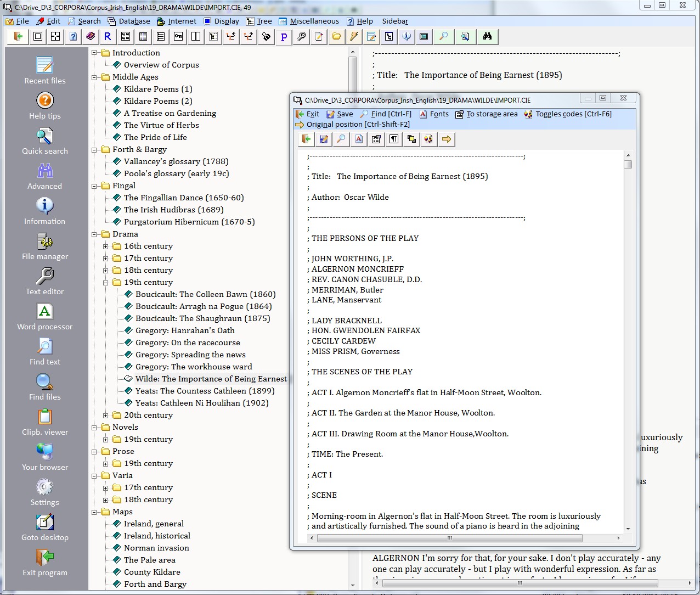Launch the Text editor sidebar tool
This screenshot has height=595, width=700.
[44, 277]
